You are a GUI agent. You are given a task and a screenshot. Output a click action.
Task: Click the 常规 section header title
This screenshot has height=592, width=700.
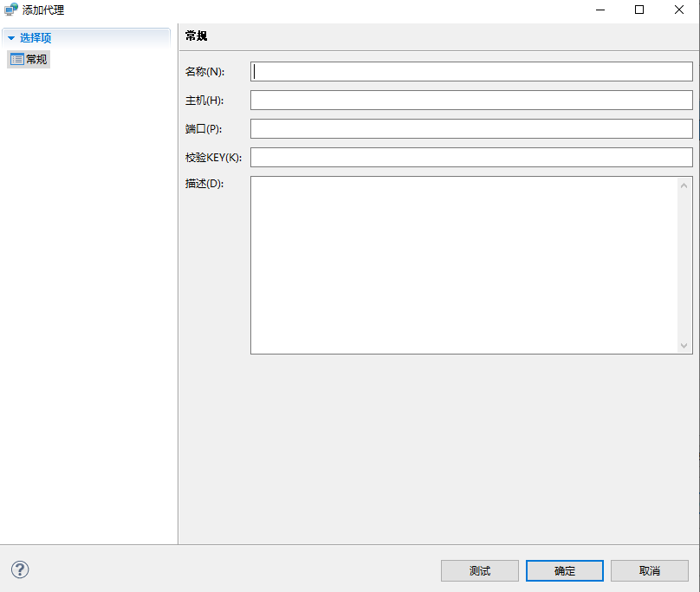197,36
